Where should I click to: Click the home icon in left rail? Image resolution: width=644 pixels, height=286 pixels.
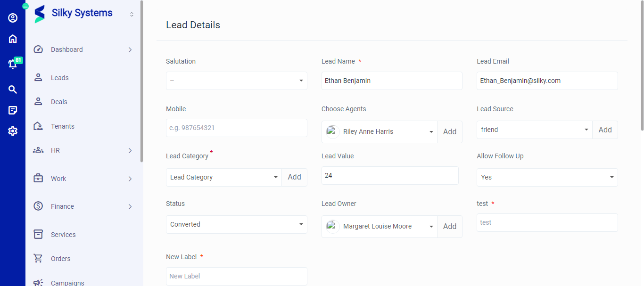coord(13,39)
